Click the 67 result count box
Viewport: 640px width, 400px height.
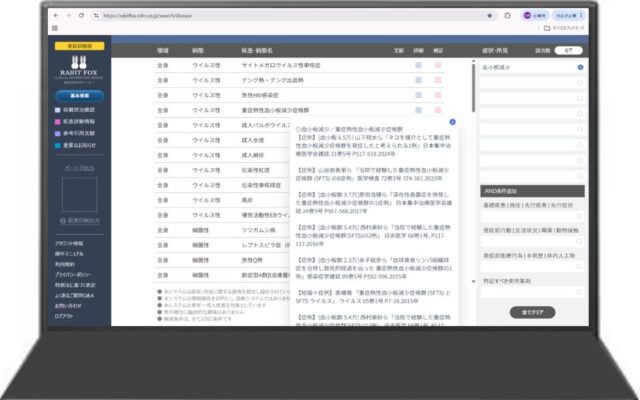568,51
